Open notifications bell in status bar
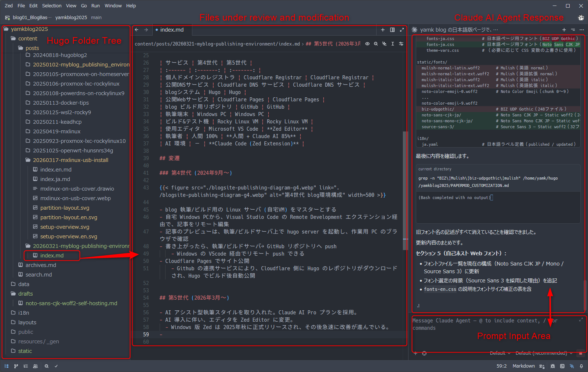The image size is (588, 372). [581, 366]
